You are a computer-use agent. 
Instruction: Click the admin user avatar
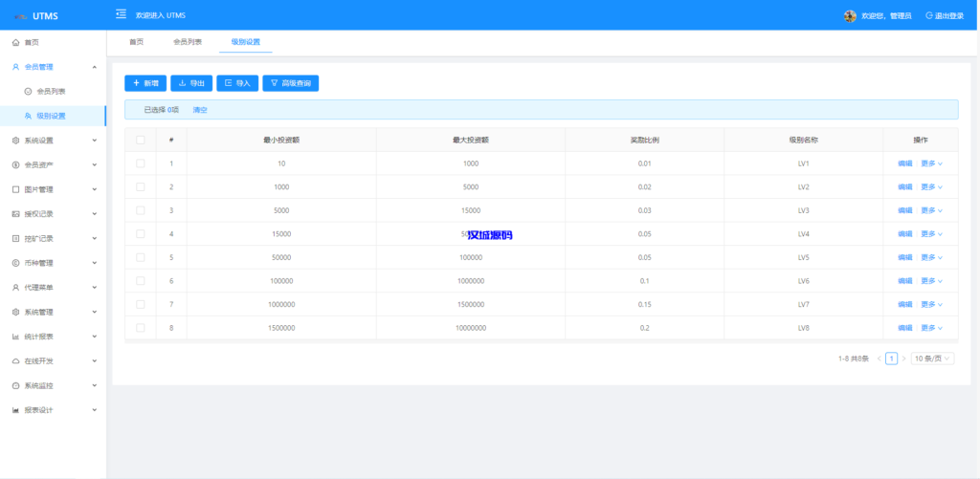point(850,15)
